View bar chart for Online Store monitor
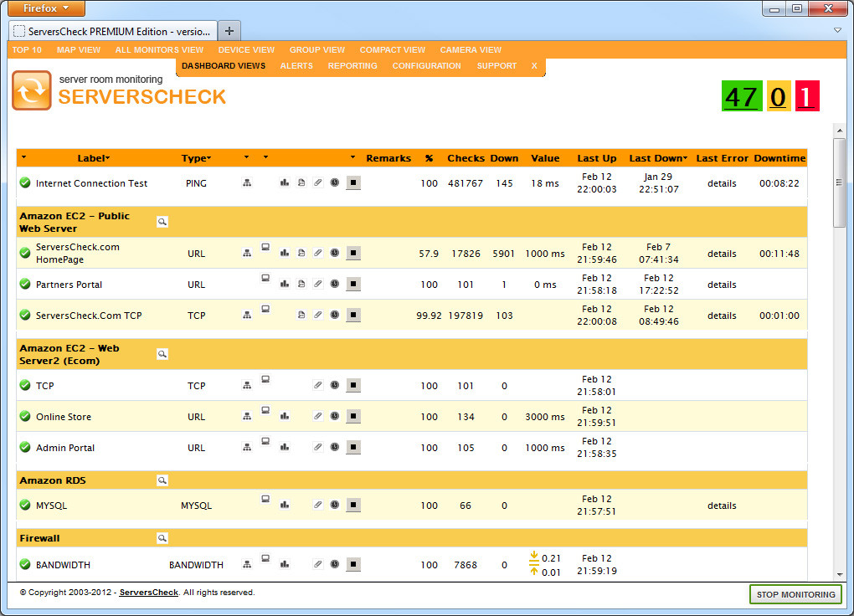Screen dimensions: 854x616 pyautogui.click(x=285, y=416)
